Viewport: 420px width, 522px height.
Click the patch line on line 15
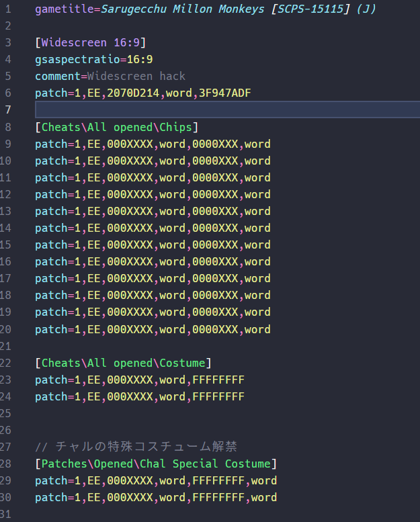153,245
